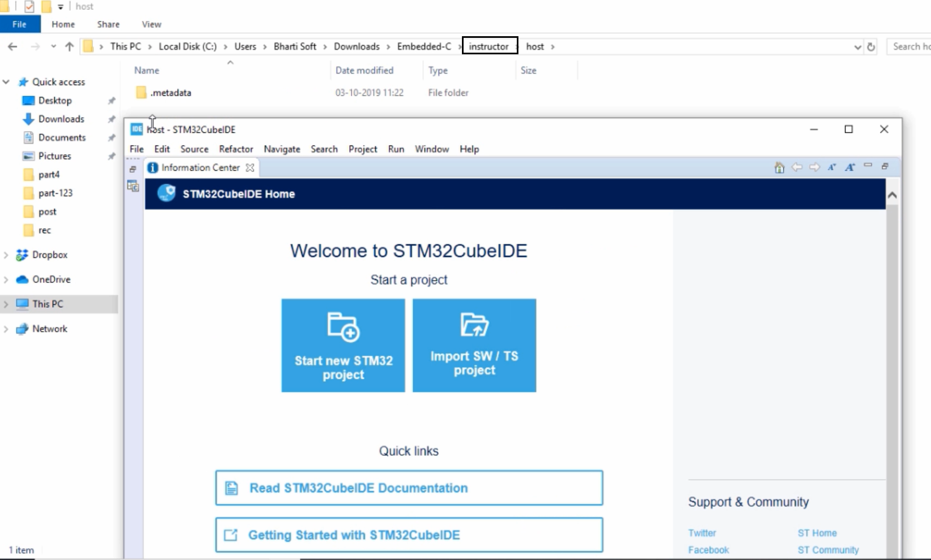
Task: Click Start new STM32 project tile
Action: [343, 346]
